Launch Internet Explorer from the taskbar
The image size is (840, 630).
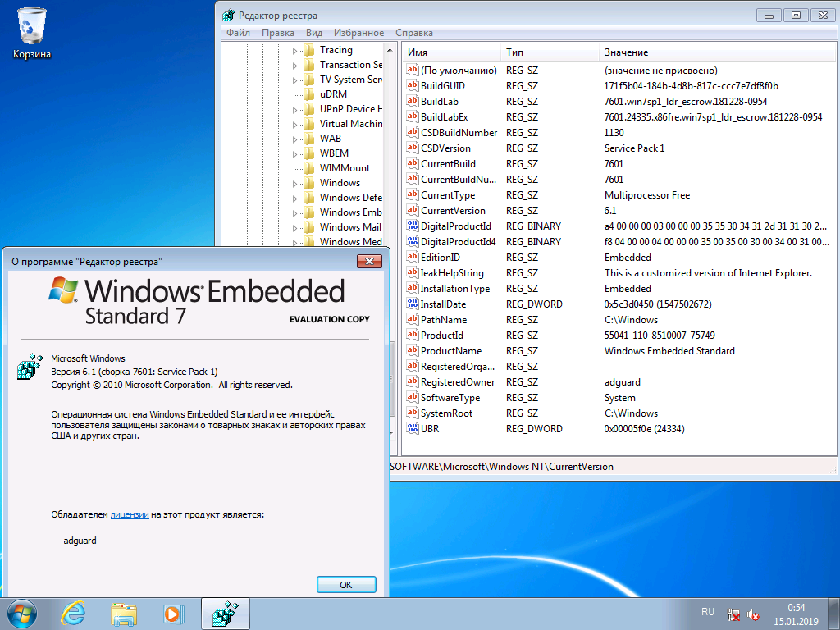(x=73, y=614)
